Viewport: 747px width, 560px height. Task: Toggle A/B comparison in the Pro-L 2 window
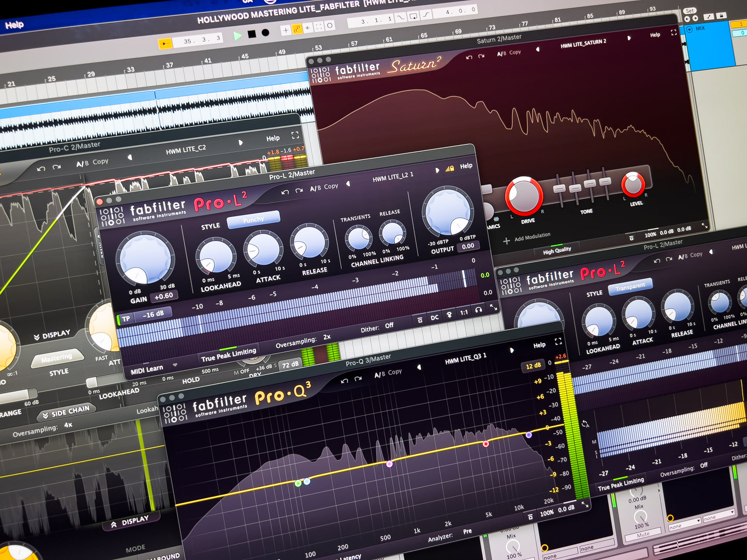click(x=315, y=189)
